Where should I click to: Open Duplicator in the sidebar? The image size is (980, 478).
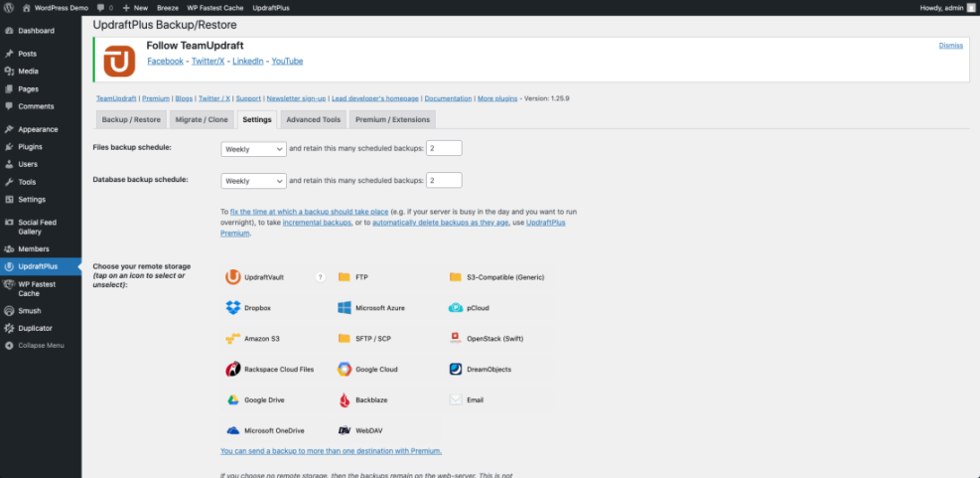(x=41, y=328)
